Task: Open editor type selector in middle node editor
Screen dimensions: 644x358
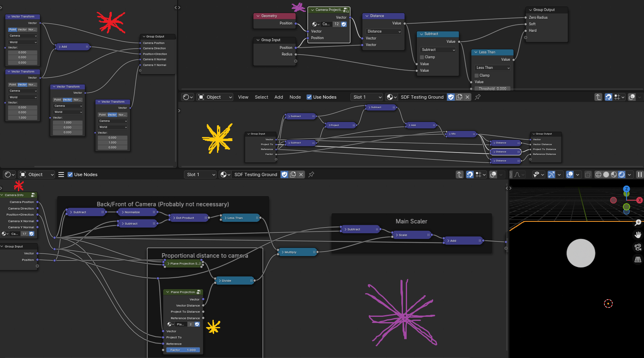Action: (x=188, y=97)
